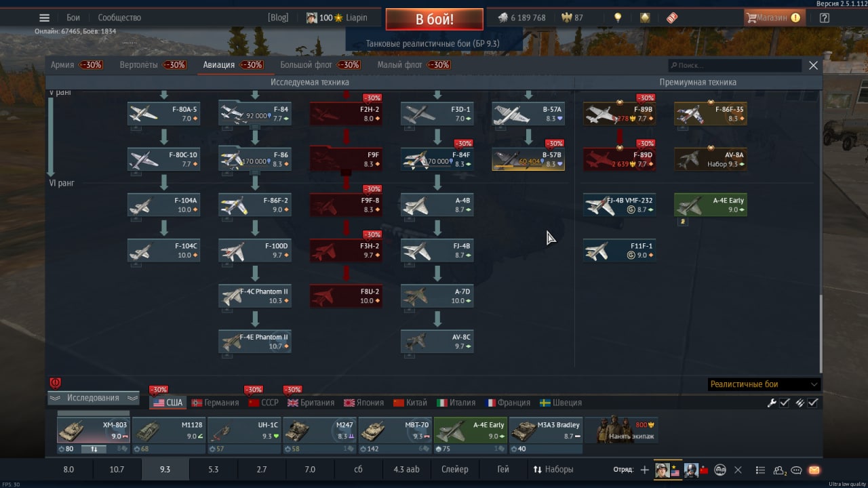The height and width of the screenshot is (488, 868).
Task: Click the В бой! battle button
Action: (435, 19)
